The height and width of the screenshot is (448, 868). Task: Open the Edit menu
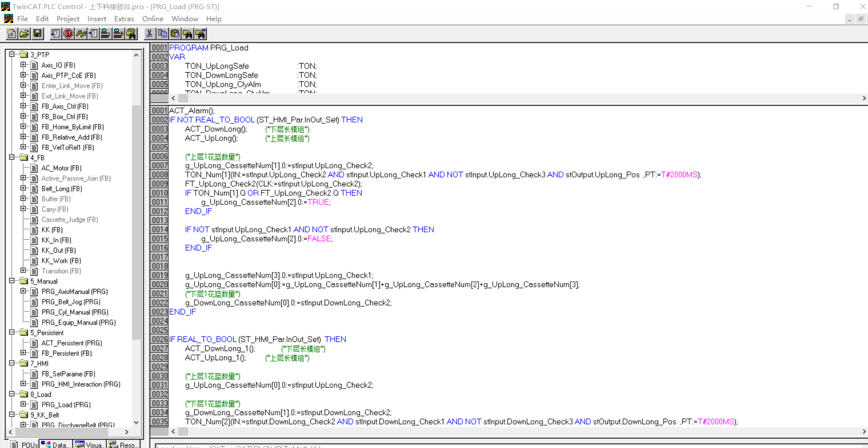[x=42, y=19]
